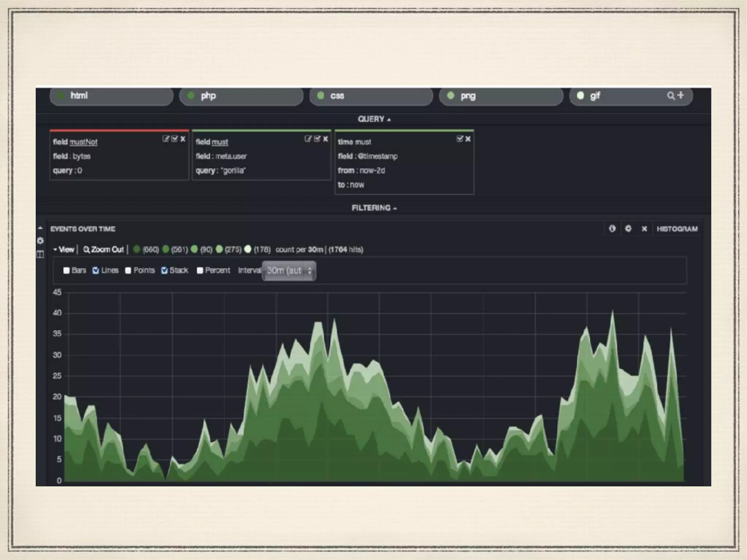Click the mustNot link in bytes filter
The width and height of the screenshot is (747, 560).
pos(84,142)
